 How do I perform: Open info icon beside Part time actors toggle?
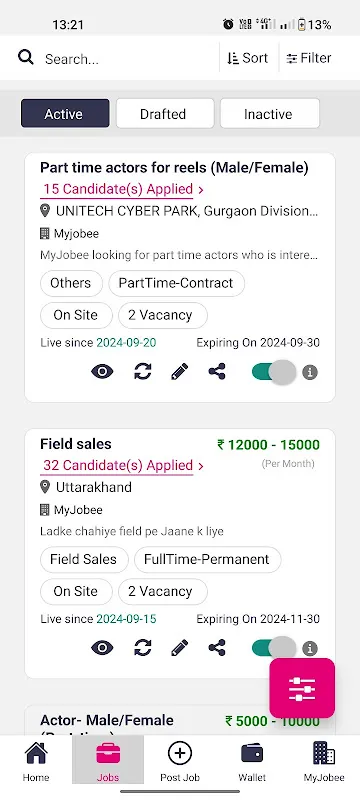coord(310,372)
